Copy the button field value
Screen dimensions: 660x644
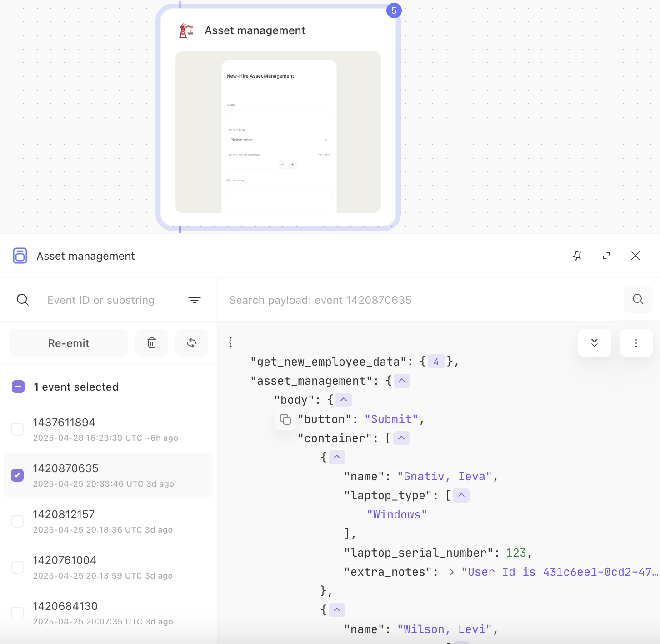tap(285, 419)
